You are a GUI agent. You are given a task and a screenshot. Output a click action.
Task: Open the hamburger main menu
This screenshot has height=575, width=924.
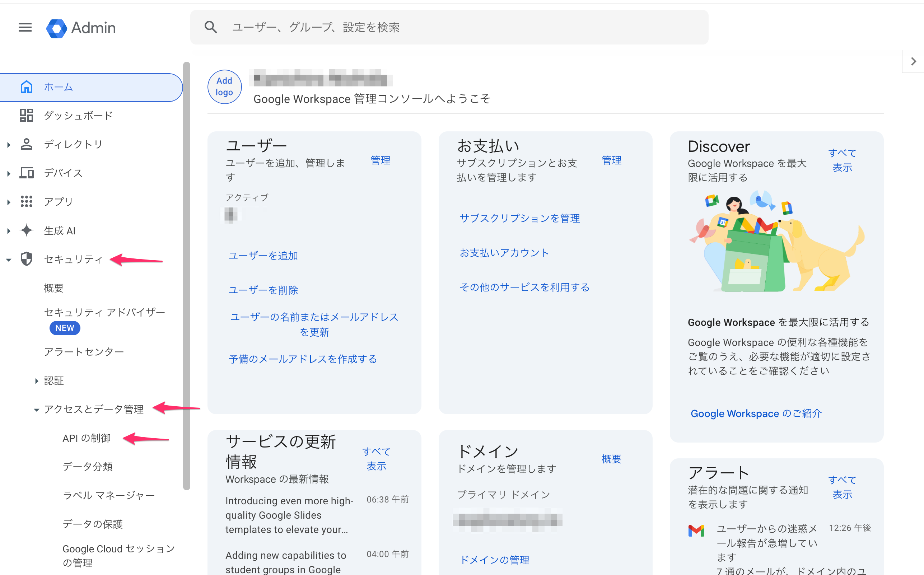pos(25,27)
